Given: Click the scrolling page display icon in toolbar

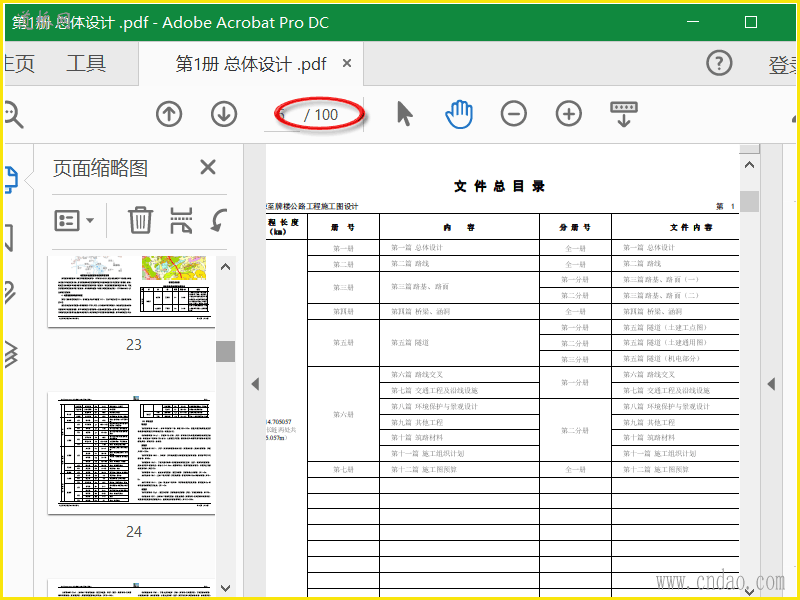Looking at the screenshot, I should tap(623, 114).
